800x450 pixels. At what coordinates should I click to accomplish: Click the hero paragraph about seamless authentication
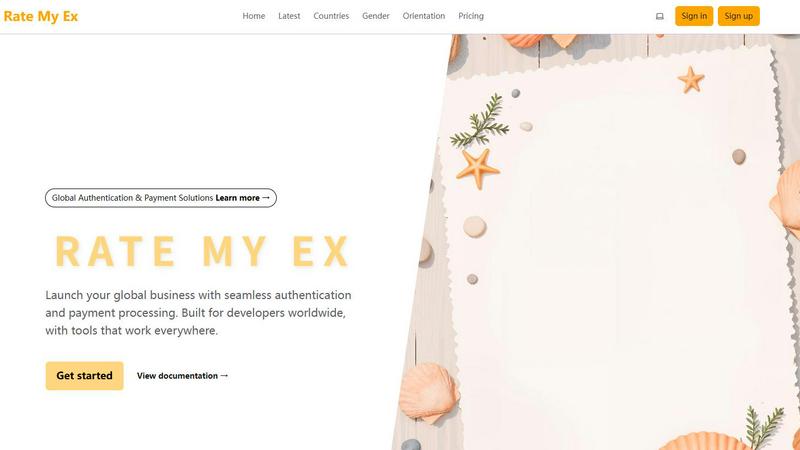pos(198,312)
